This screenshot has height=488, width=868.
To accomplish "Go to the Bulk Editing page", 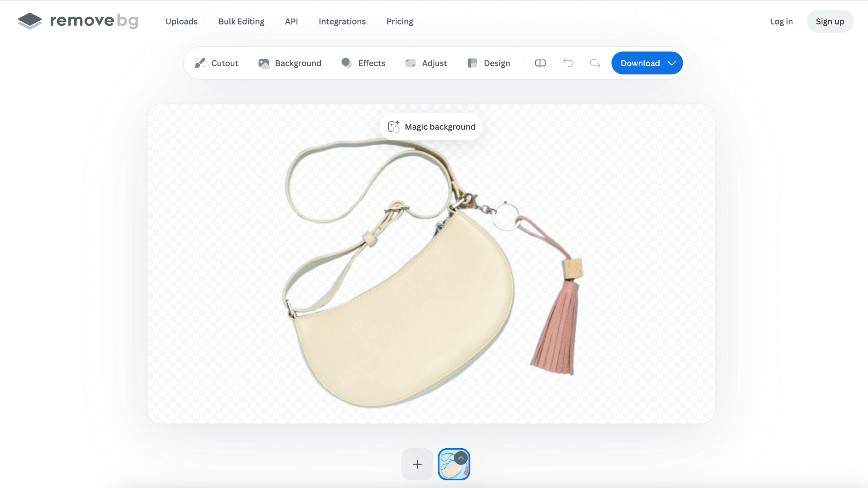I will click(241, 21).
